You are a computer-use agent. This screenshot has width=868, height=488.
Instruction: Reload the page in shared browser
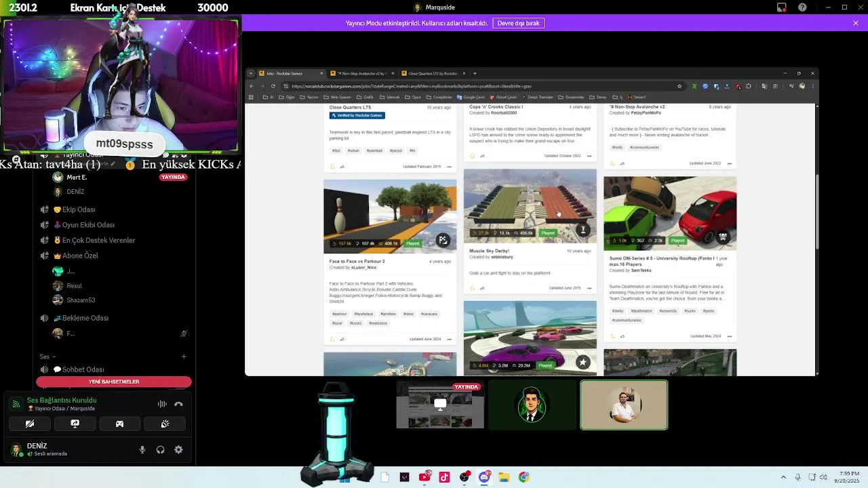tap(273, 86)
